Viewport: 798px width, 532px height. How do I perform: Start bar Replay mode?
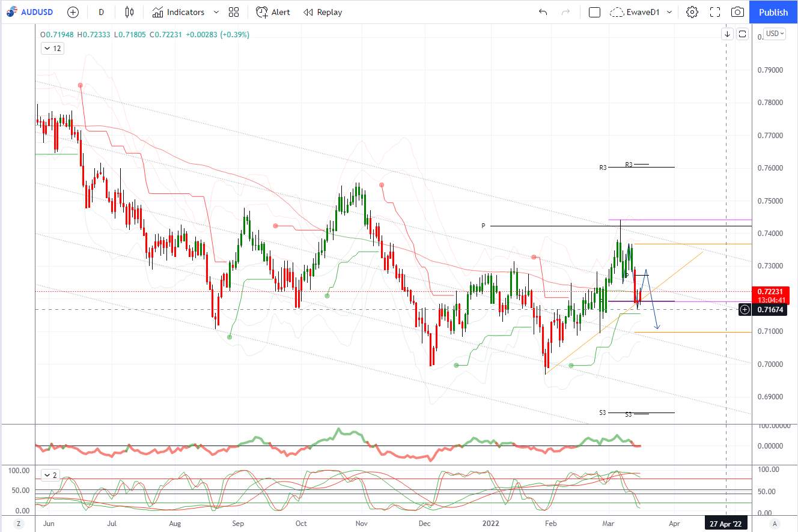323,12
